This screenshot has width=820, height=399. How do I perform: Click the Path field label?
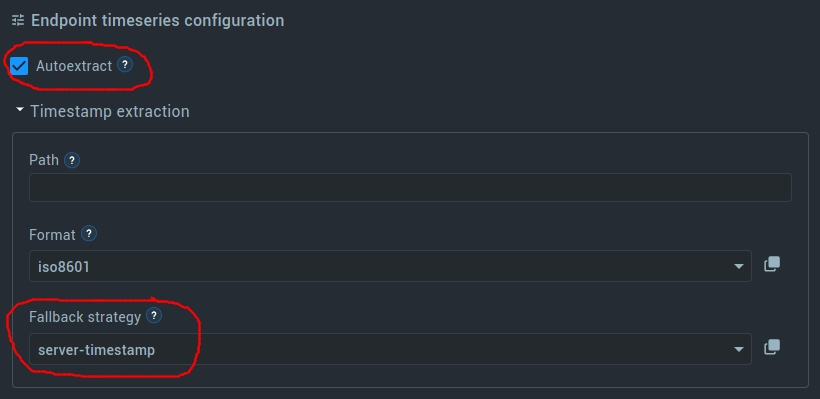(x=44, y=160)
